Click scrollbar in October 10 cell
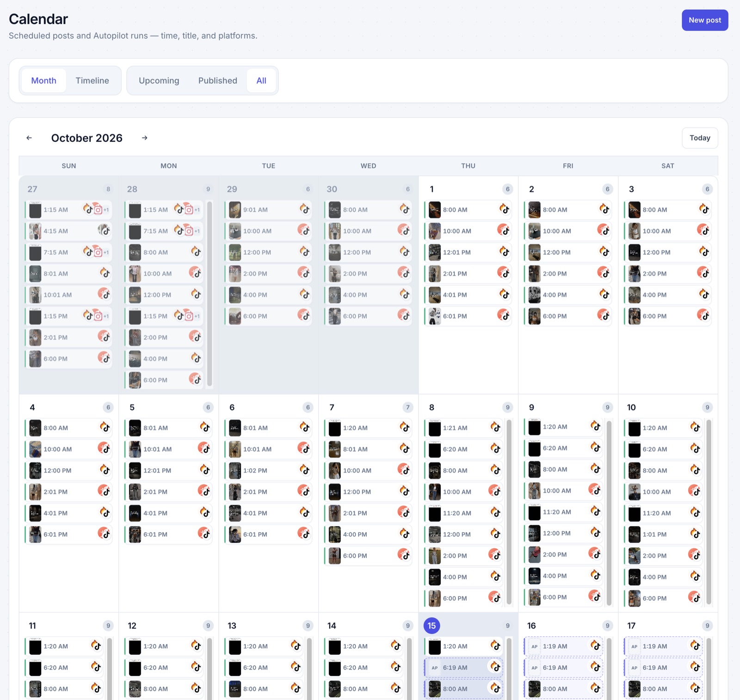 (x=709, y=512)
